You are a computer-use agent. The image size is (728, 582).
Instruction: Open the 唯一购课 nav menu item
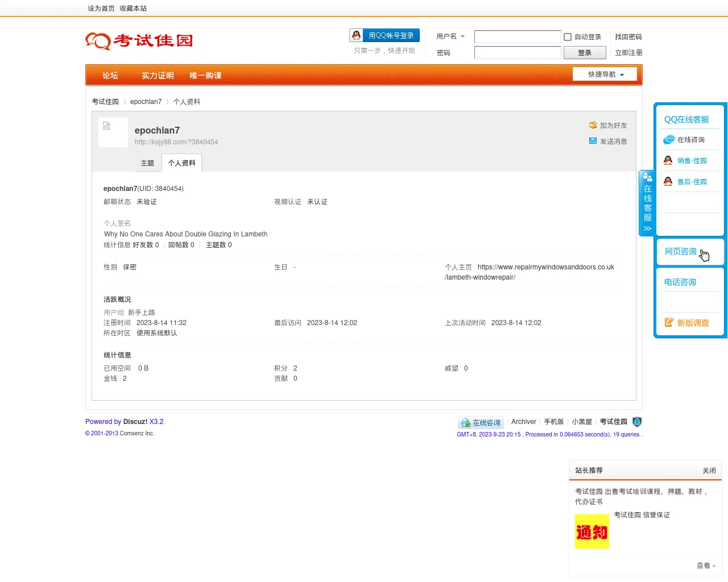point(205,76)
